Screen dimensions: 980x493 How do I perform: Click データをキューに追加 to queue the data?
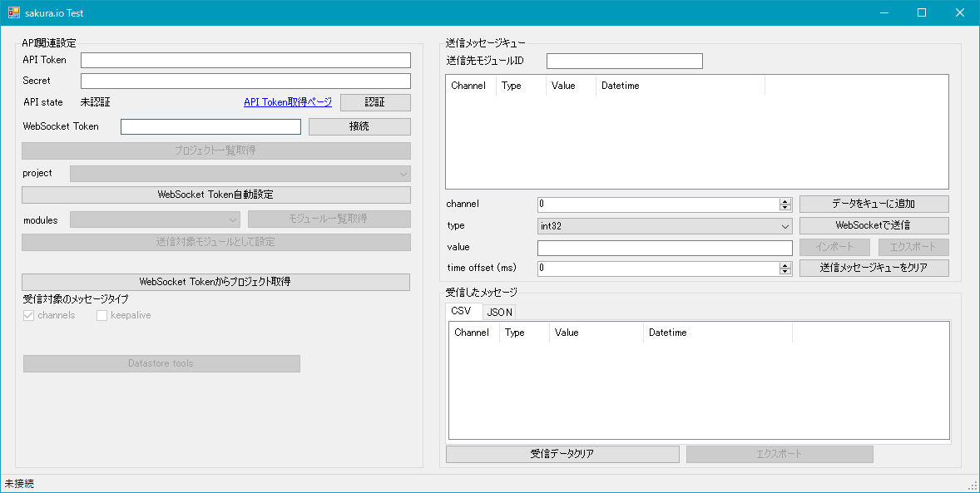(874, 203)
